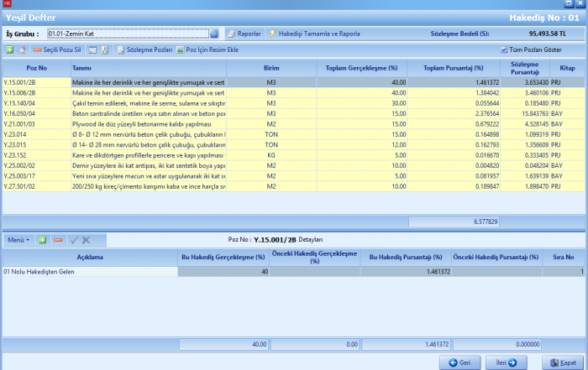This screenshot has width=588, height=370.
Task: Expand the Menü dropdown in details panel
Action: [x=18, y=239]
